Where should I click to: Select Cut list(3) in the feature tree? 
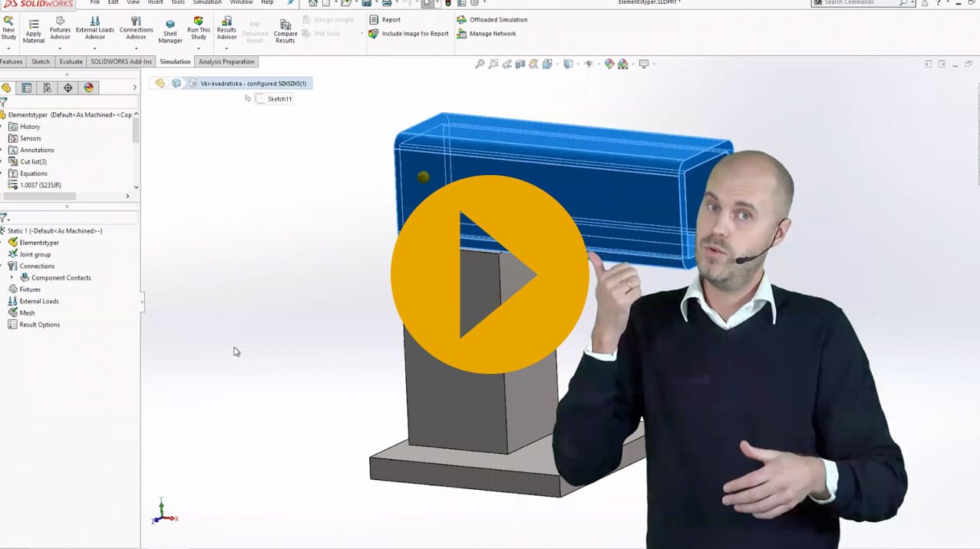(33, 162)
